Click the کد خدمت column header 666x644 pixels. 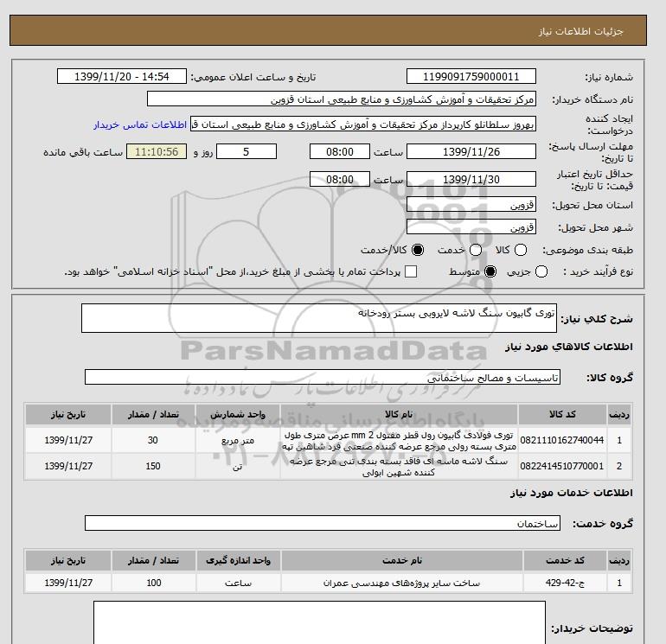pos(566,561)
